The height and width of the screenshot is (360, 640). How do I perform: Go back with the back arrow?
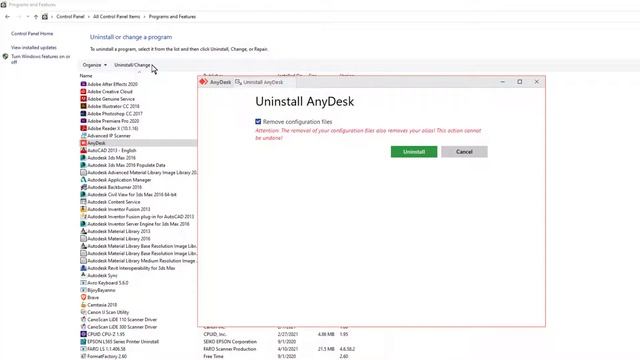click(7, 17)
